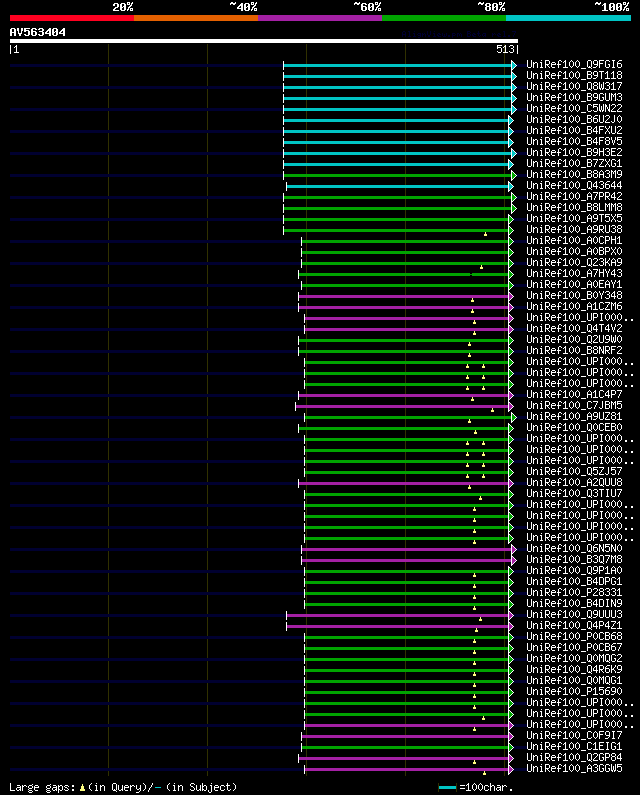Select hit label UniRef100_Q23KA9

(x=574, y=263)
